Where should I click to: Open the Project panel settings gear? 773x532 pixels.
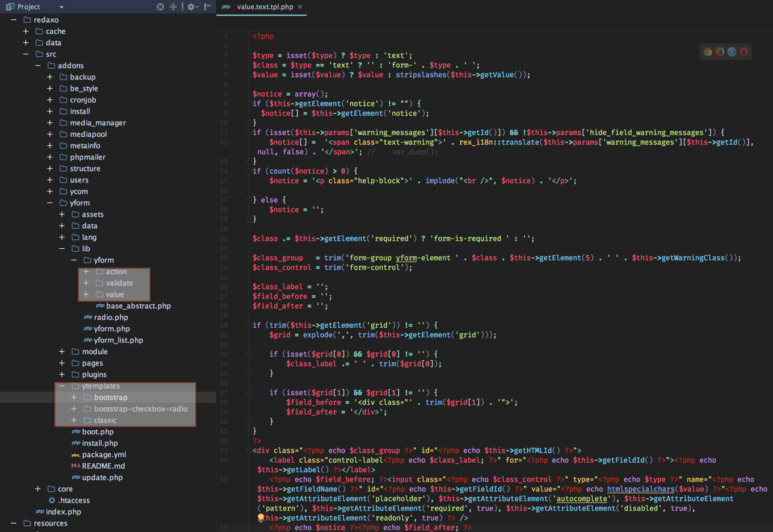pos(191,7)
